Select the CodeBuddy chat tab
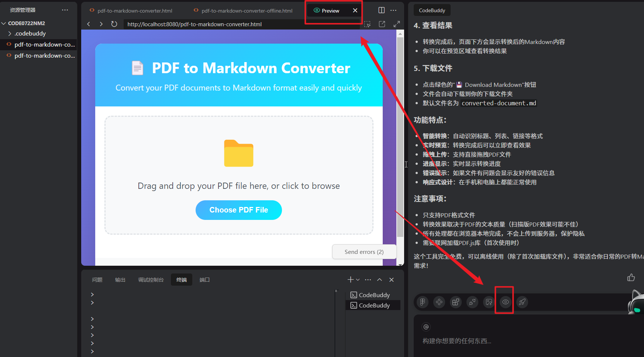644x357 pixels. (x=432, y=10)
